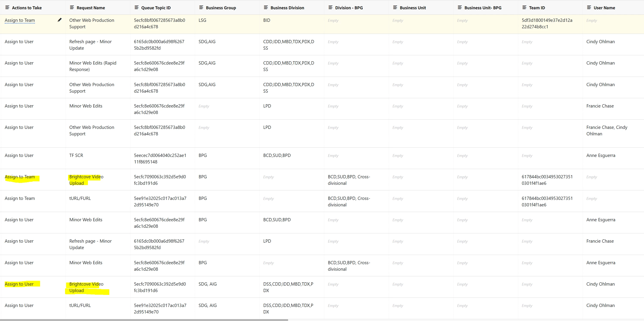
Task: Select the Business Unit column header
Action: [x=413, y=8]
